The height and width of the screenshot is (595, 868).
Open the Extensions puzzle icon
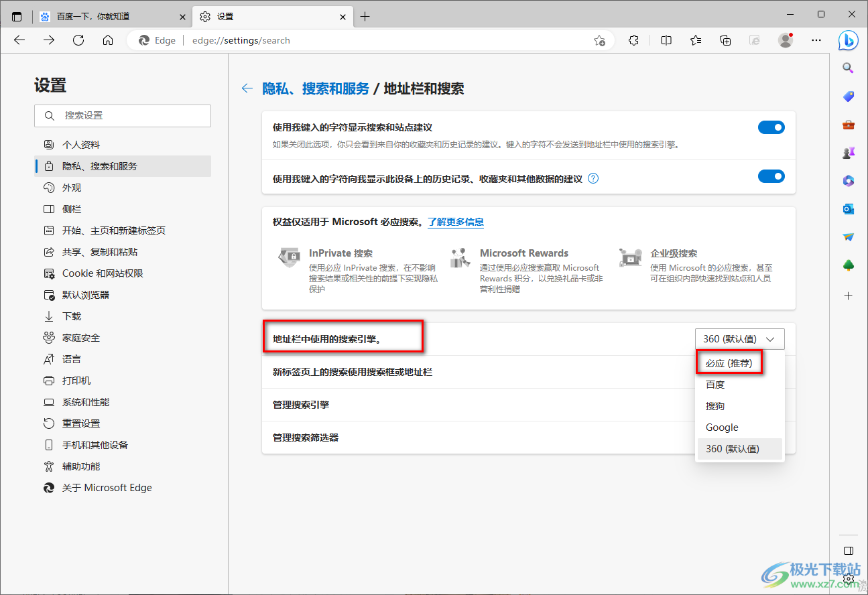click(x=633, y=40)
